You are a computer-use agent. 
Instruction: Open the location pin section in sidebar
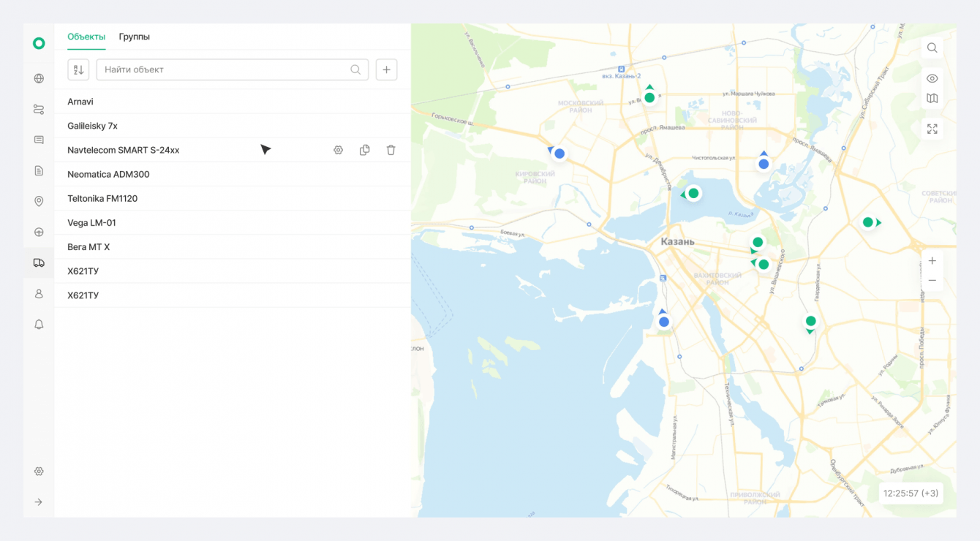click(x=39, y=202)
